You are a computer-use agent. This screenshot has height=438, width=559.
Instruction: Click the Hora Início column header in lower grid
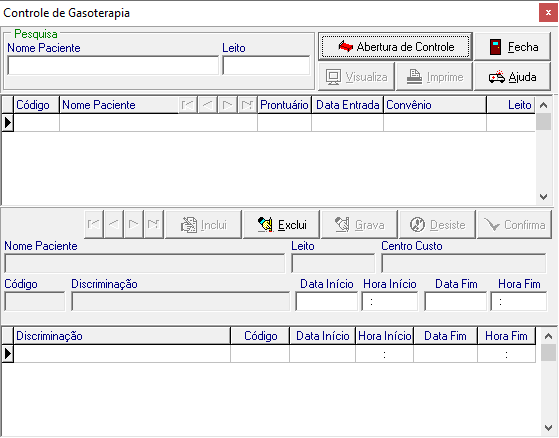point(384,336)
